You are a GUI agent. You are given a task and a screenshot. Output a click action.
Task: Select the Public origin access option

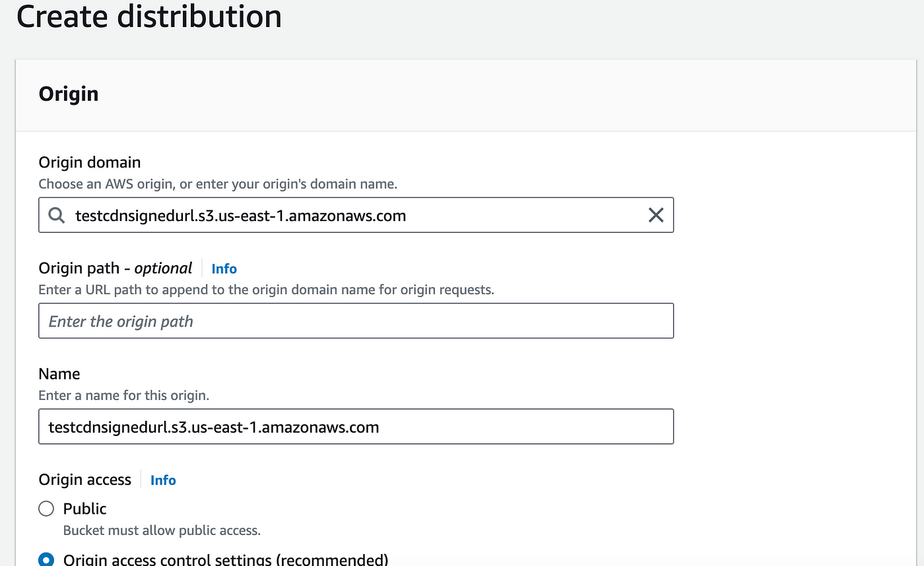point(46,509)
